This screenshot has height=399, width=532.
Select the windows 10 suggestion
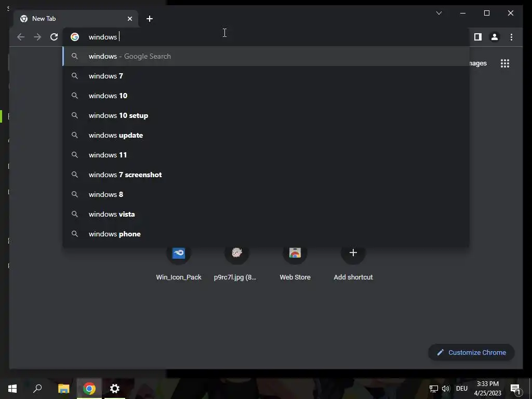(267, 96)
